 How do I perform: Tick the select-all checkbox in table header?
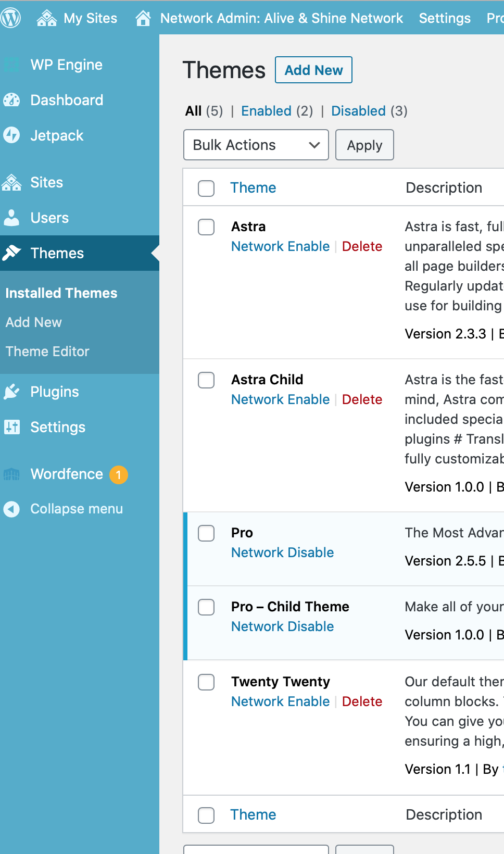(206, 188)
